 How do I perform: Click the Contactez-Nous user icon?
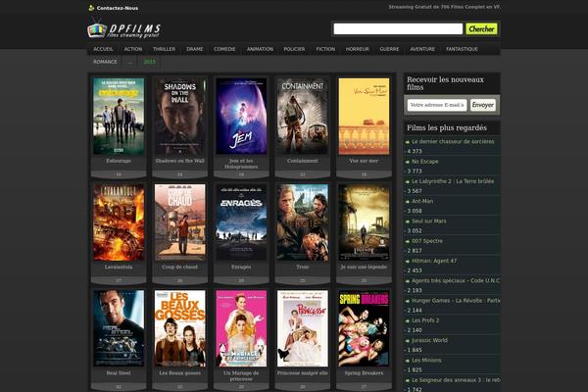[91, 8]
